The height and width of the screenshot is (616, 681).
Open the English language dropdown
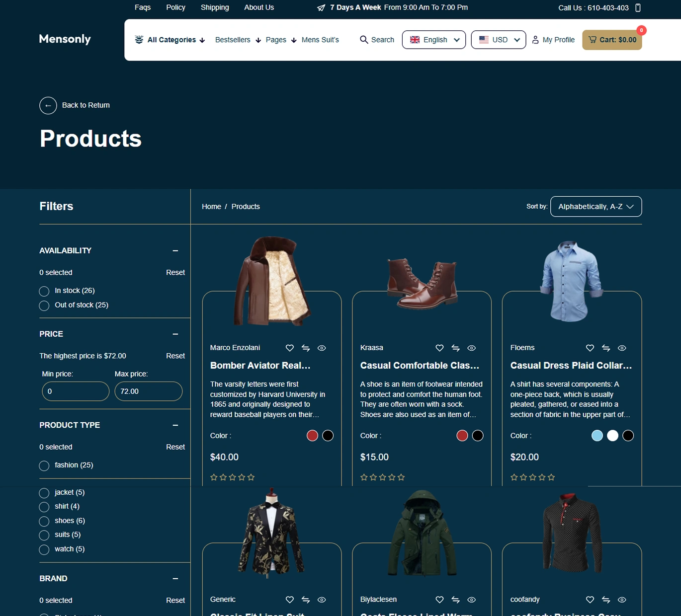coord(434,40)
